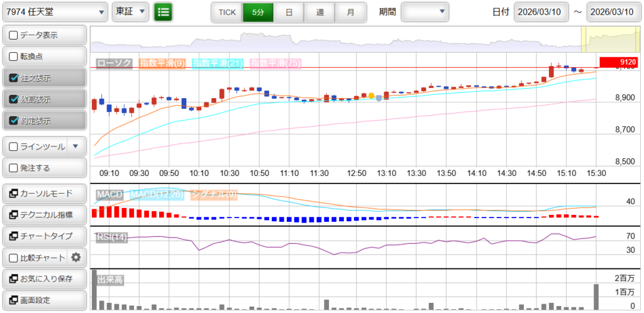Open comparison chart settings gear
The height and width of the screenshot is (313, 644).
pyautogui.click(x=76, y=257)
